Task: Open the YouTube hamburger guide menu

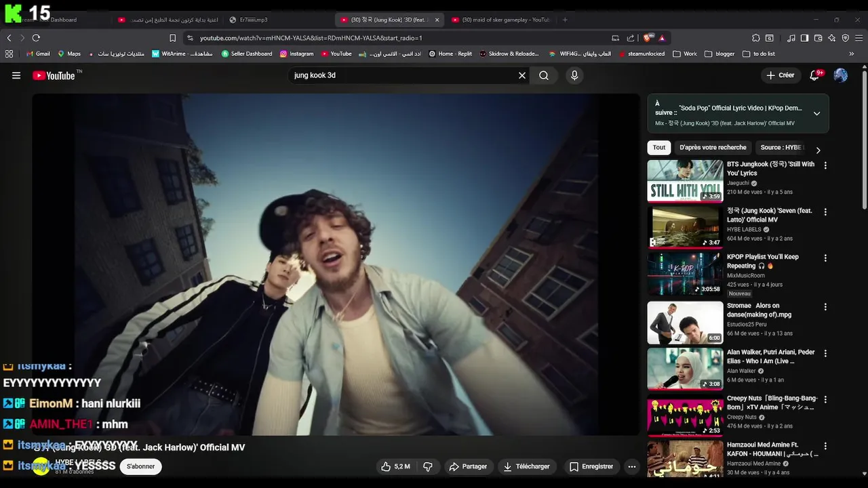Action: 16,75
